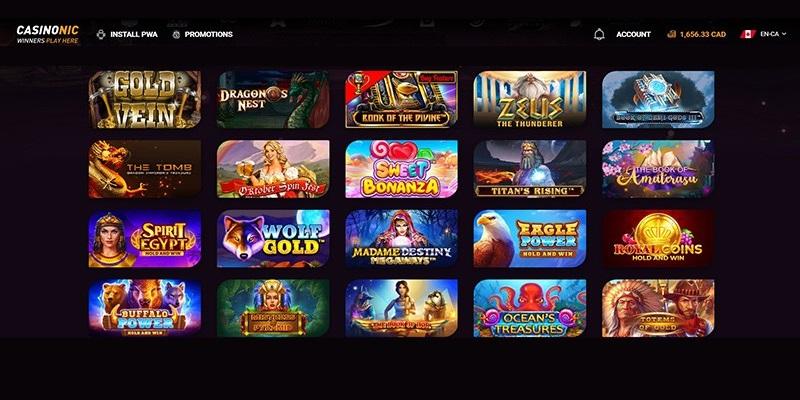Select the Wolf Gold game tile
Screen dimensions: 800x400
(273, 238)
